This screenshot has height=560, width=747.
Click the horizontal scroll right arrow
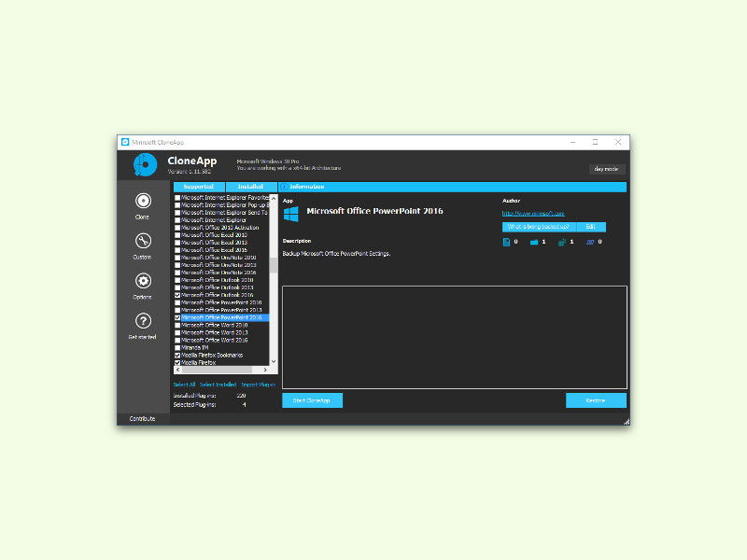[x=265, y=370]
